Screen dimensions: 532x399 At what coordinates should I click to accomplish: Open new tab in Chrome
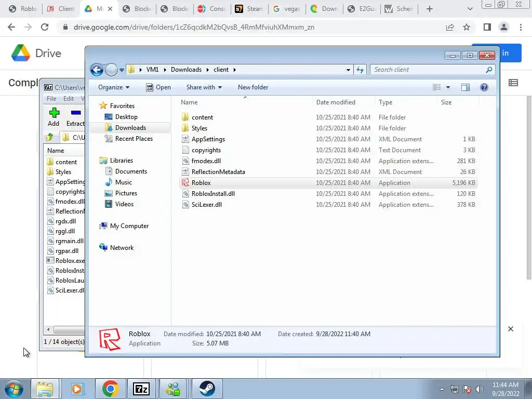pos(430,9)
